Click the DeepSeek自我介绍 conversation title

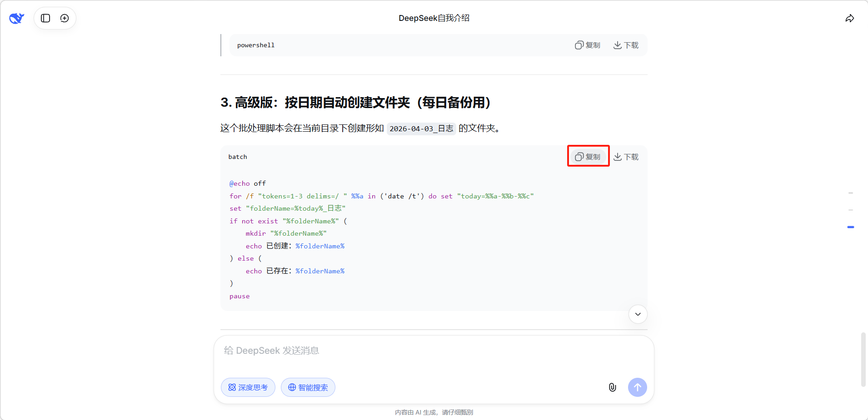pyautogui.click(x=434, y=18)
